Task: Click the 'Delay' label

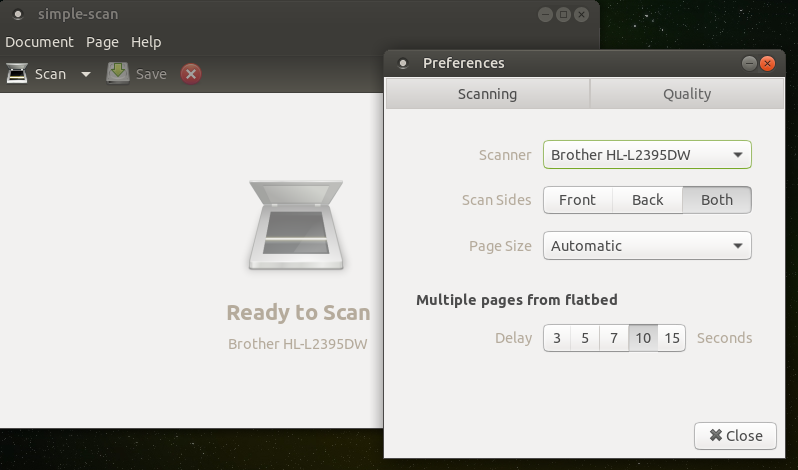Action: point(514,338)
